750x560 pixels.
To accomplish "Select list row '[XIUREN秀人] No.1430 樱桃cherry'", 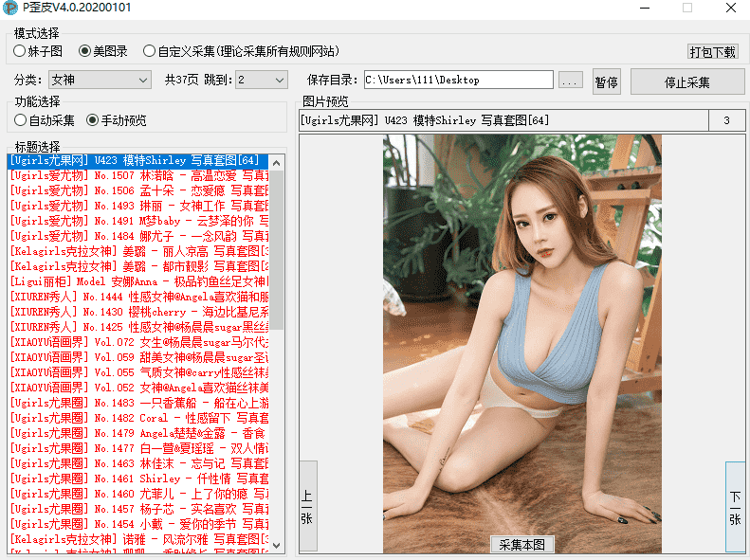I will [x=138, y=312].
